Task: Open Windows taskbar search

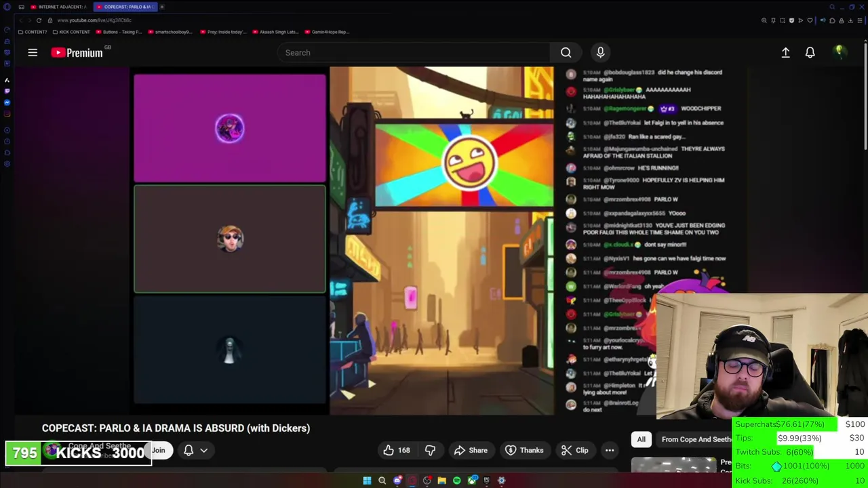Action: tap(382, 481)
